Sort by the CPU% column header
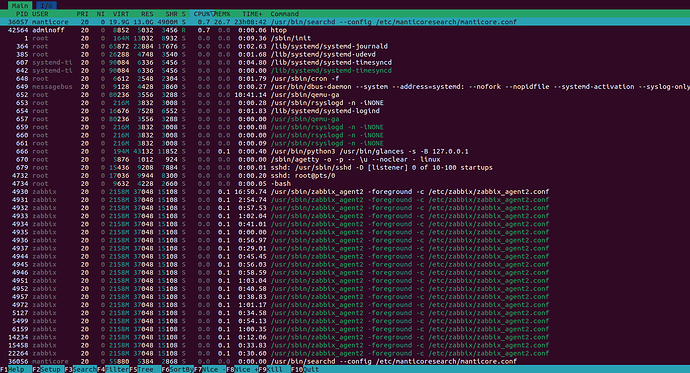The width and height of the screenshot is (690, 373). point(202,14)
